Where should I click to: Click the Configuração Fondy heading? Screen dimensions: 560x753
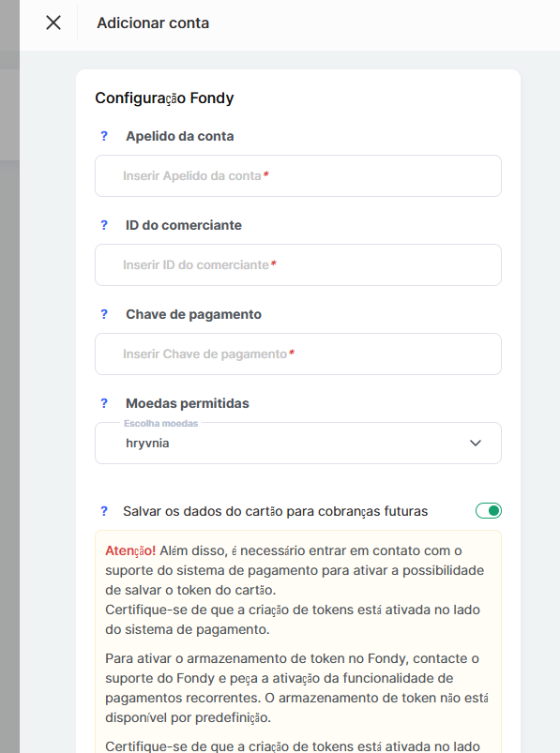point(164,98)
